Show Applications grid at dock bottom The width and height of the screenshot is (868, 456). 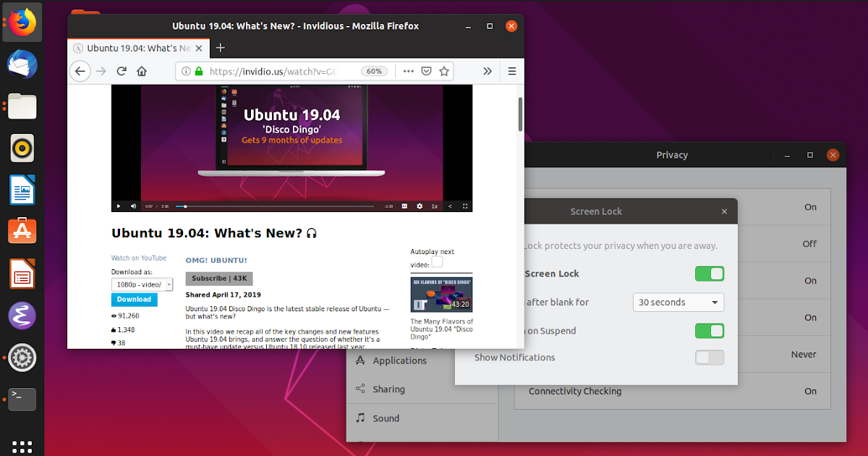(x=22, y=447)
